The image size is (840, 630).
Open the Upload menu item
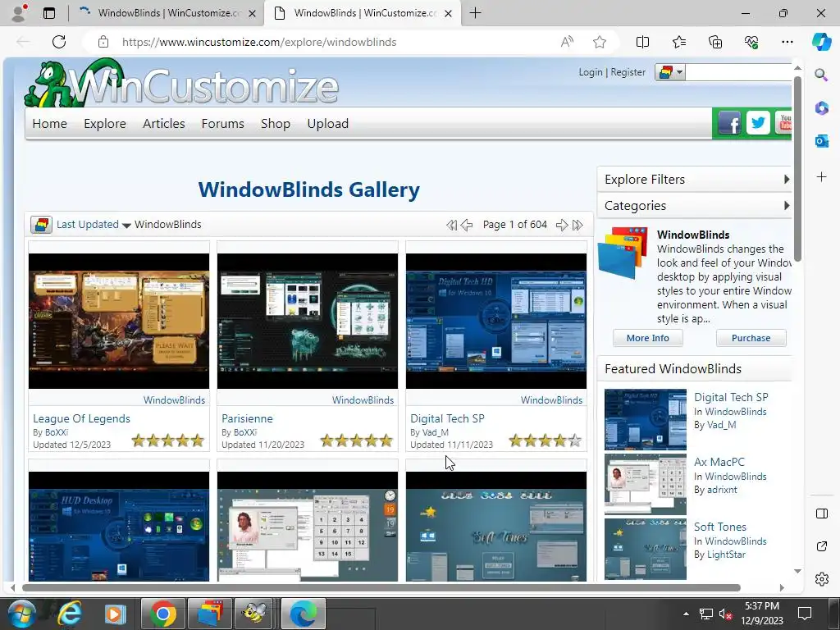pos(328,124)
